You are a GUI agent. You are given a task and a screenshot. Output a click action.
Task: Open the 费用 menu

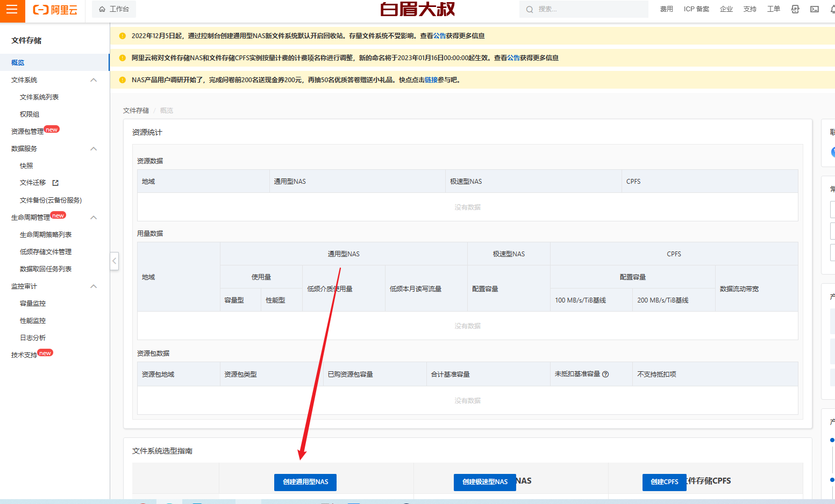pyautogui.click(x=667, y=9)
